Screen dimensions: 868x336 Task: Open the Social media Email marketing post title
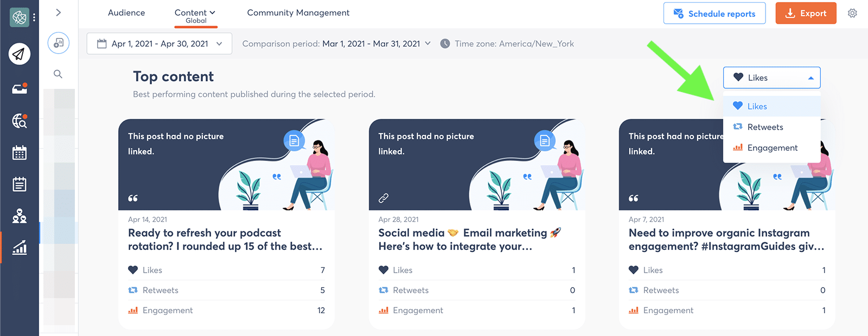pyautogui.click(x=470, y=240)
